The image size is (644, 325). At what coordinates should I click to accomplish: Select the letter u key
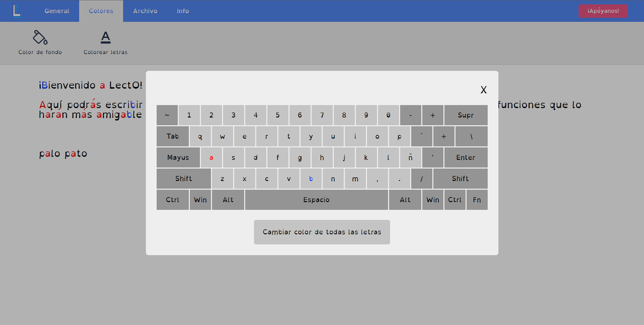coord(333,136)
